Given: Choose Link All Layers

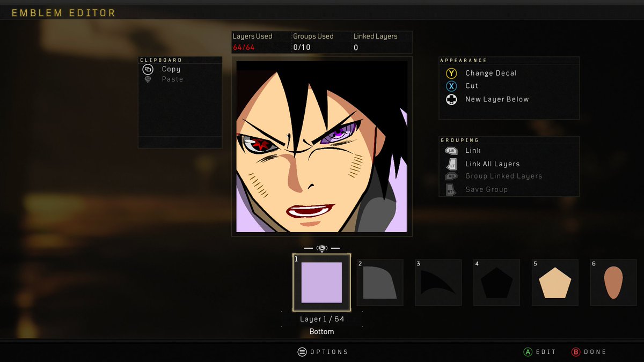Looking at the screenshot, I should (x=492, y=164).
